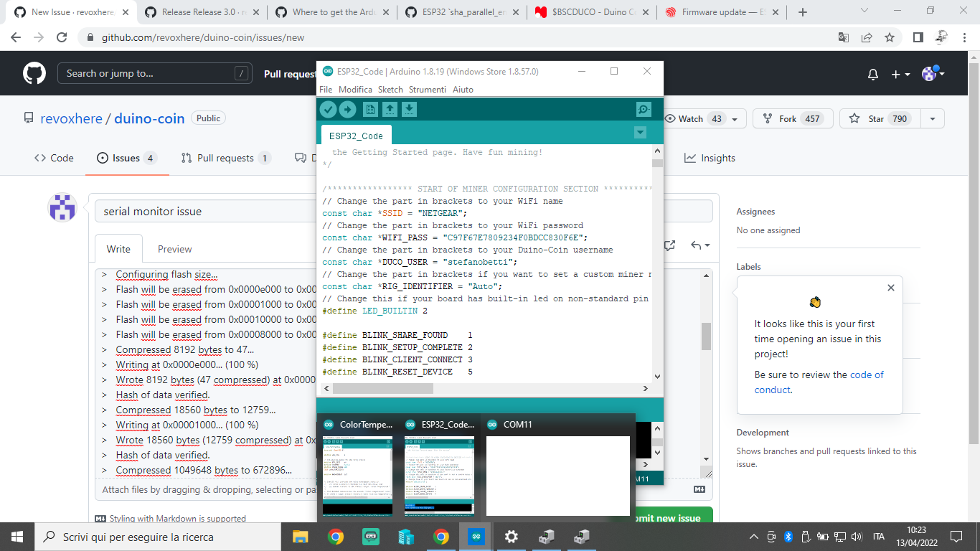Screen dimensions: 980x551
Task: Open the revoxhere owner link
Action: (71, 118)
